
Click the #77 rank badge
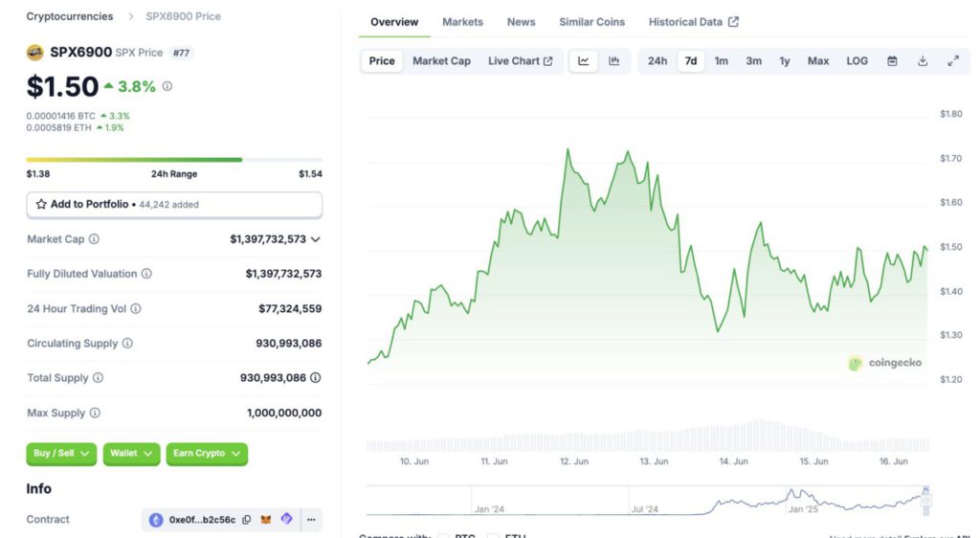point(181,53)
